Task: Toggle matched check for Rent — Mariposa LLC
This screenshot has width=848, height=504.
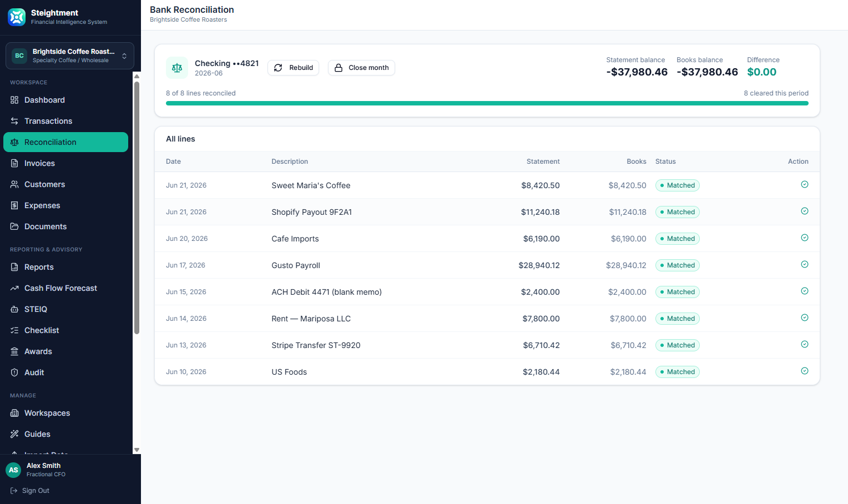Action: pos(805,317)
